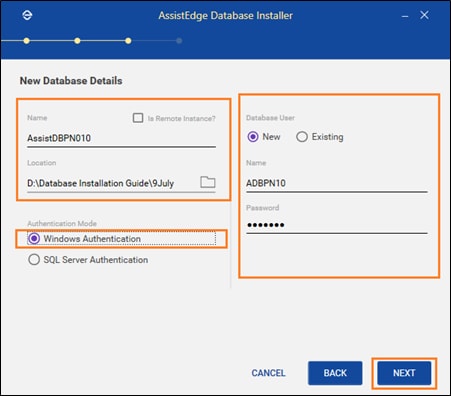Close the AssistEdge Database Installer window

[424, 15]
